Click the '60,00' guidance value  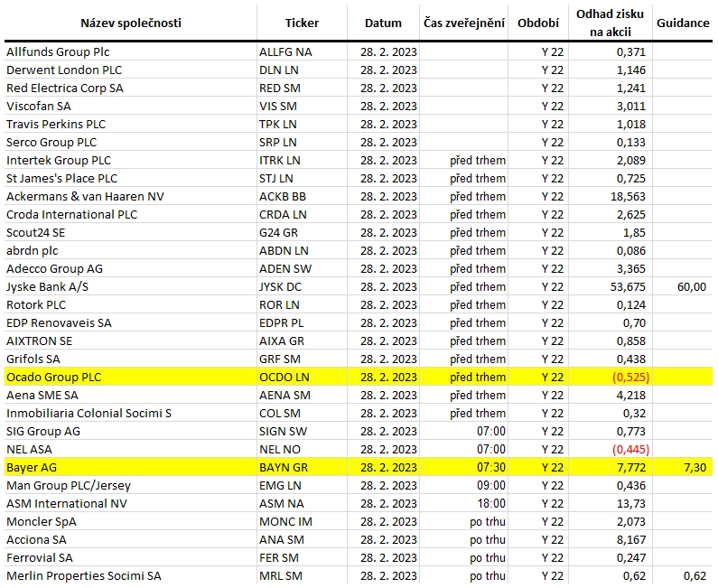coord(692,287)
